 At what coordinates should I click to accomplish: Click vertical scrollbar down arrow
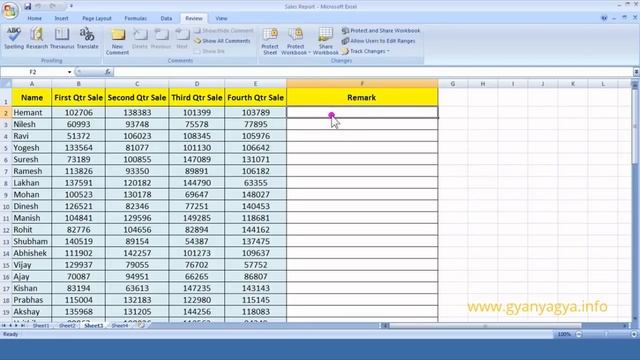[x=635, y=318]
